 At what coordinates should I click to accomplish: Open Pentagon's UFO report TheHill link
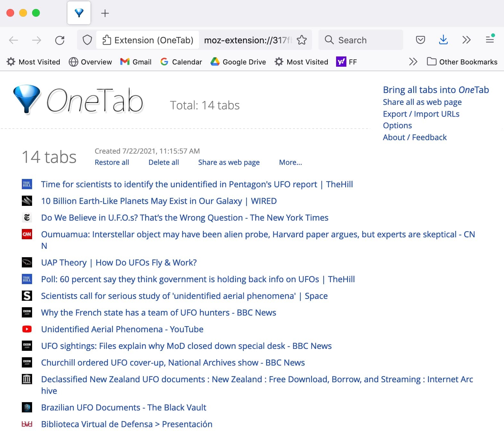pos(197,184)
